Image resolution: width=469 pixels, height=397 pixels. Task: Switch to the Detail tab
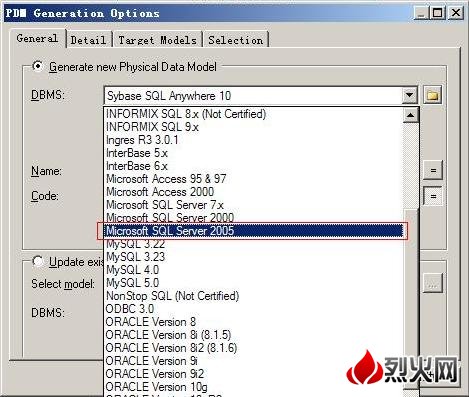coord(88,40)
